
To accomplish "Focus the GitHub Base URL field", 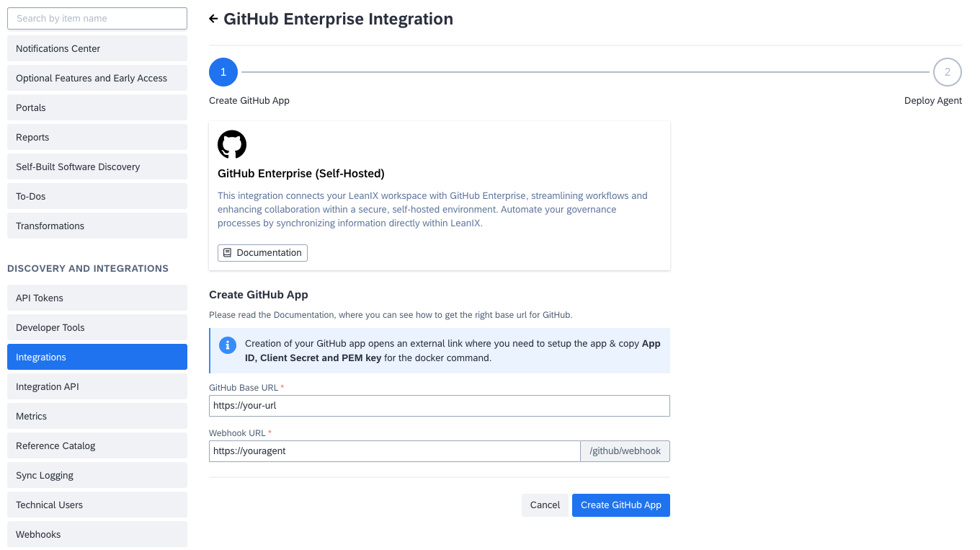I will point(440,406).
